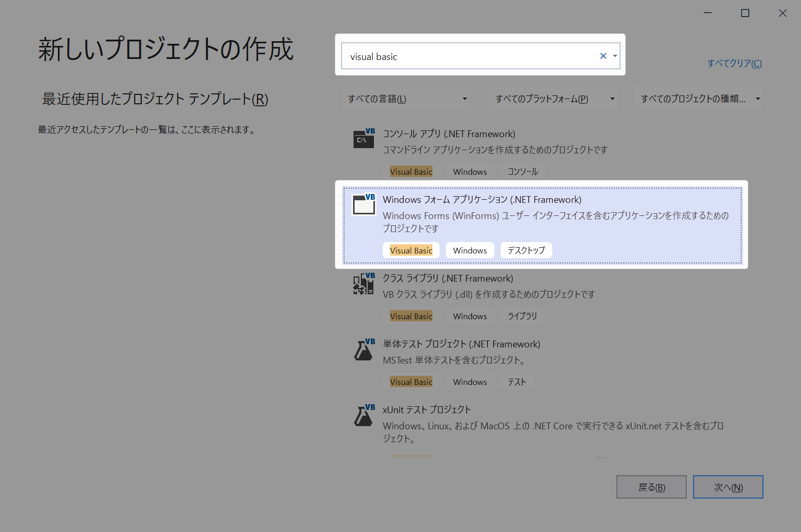This screenshot has width=801, height=532.
Task: Select the クラス ライブラリ (.NET Framework) template
Action: 543,297
